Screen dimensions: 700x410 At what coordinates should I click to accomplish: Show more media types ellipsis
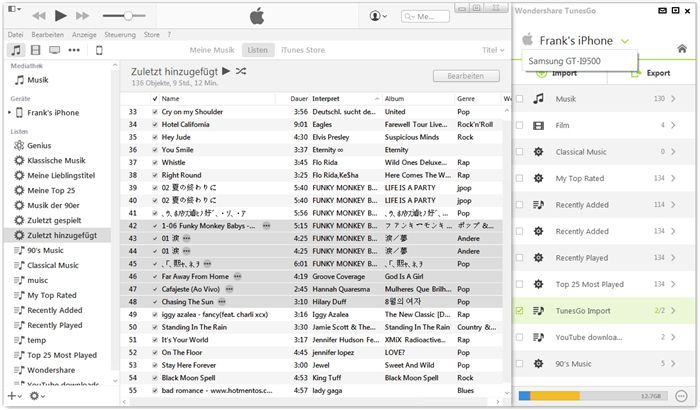point(74,50)
